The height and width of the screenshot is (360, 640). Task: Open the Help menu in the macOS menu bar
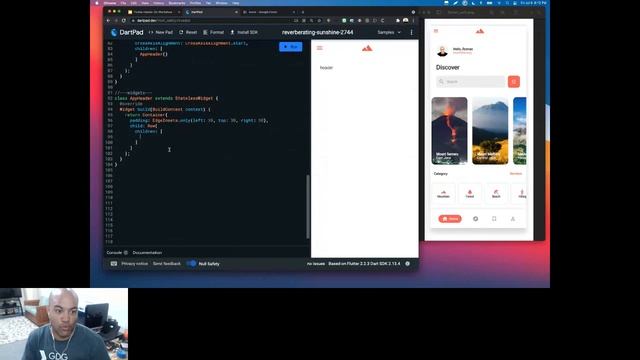(x=236, y=3)
